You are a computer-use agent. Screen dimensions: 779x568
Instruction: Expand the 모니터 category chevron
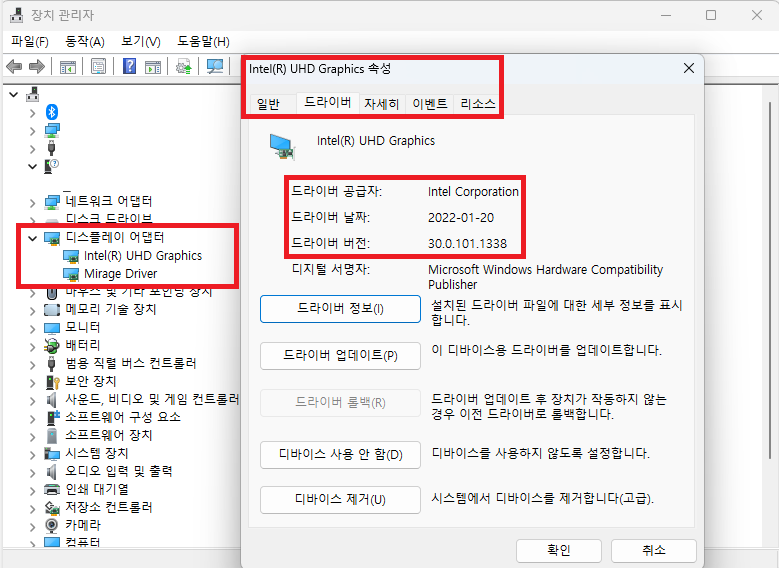pyautogui.click(x=32, y=329)
